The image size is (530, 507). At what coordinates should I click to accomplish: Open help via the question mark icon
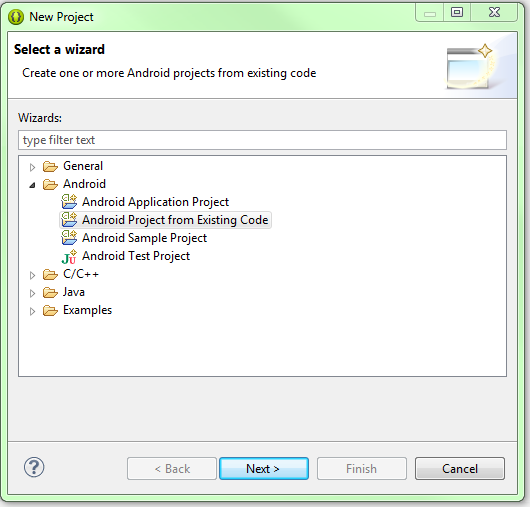[x=34, y=467]
